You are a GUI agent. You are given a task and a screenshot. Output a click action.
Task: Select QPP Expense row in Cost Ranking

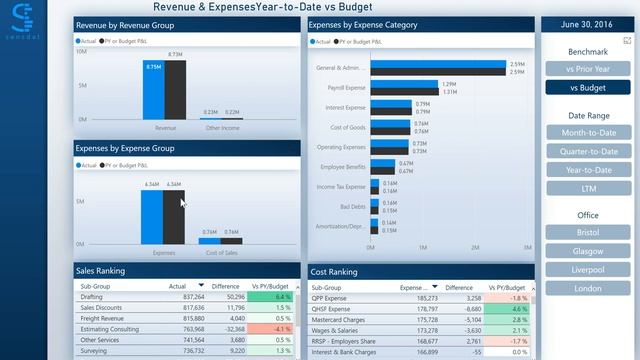[x=419, y=298]
